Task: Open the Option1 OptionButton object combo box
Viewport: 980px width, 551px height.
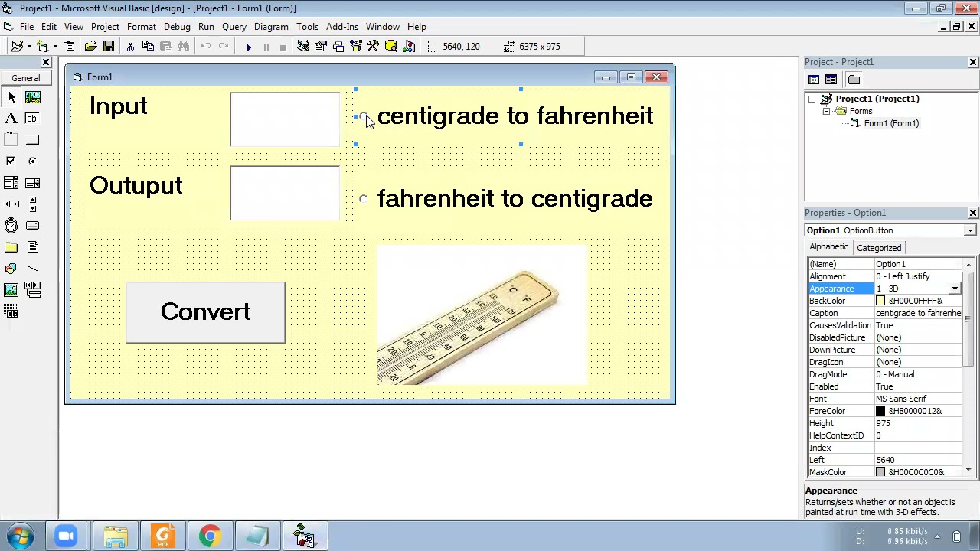Action: coord(970,230)
